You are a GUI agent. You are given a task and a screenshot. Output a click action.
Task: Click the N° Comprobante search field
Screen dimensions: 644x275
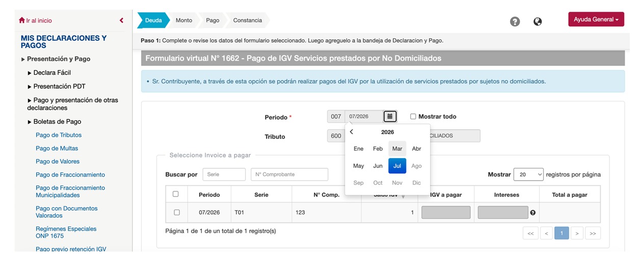pos(289,174)
